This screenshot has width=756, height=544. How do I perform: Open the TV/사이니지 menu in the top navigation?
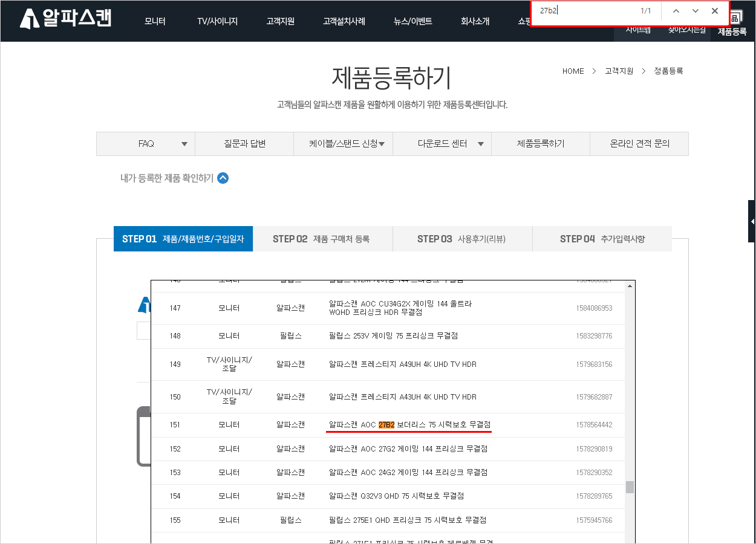(217, 21)
